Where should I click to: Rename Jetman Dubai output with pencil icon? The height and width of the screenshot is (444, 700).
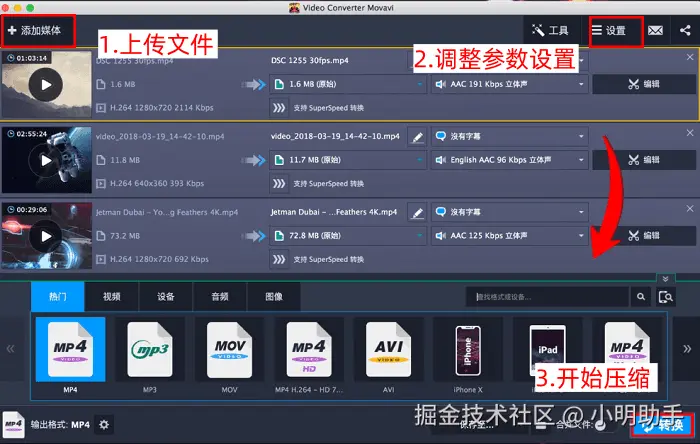click(417, 213)
